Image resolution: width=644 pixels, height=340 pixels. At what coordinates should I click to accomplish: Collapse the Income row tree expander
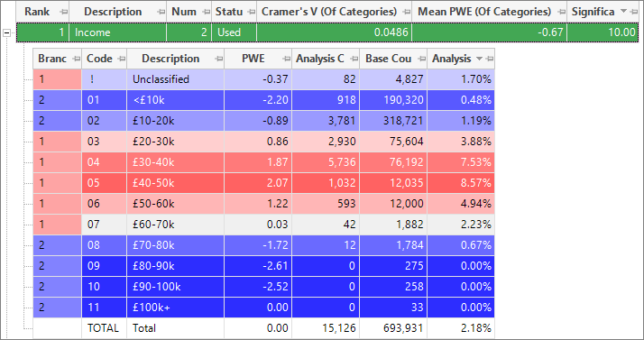7,32
